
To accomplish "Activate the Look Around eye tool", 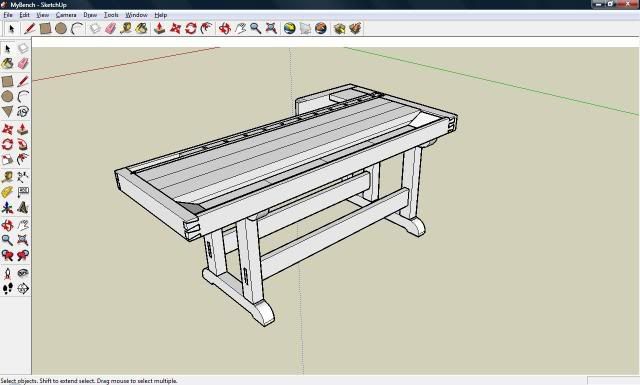I will 23,273.
